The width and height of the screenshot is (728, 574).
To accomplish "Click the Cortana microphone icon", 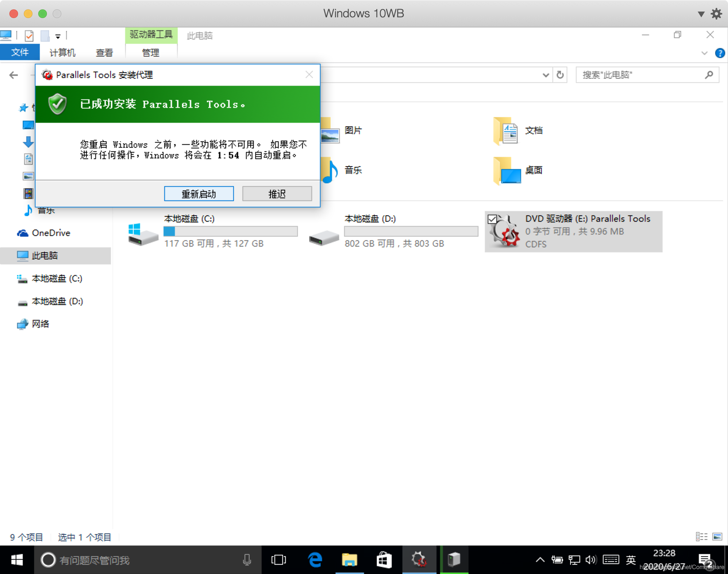I will click(247, 560).
